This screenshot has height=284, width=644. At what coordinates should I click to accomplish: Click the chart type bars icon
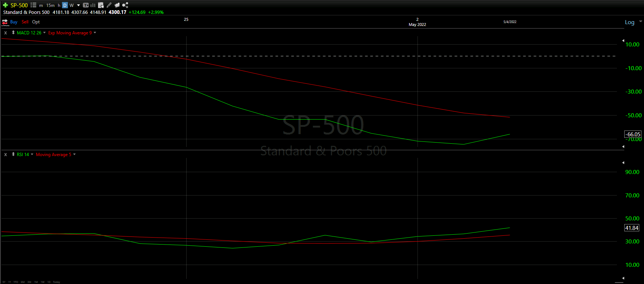(x=93, y=5)
